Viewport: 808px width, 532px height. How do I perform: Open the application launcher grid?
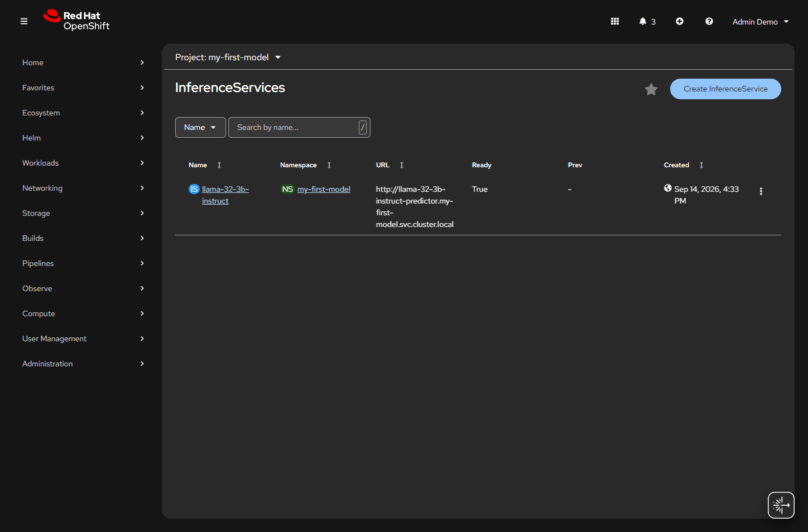click(615, 21)
